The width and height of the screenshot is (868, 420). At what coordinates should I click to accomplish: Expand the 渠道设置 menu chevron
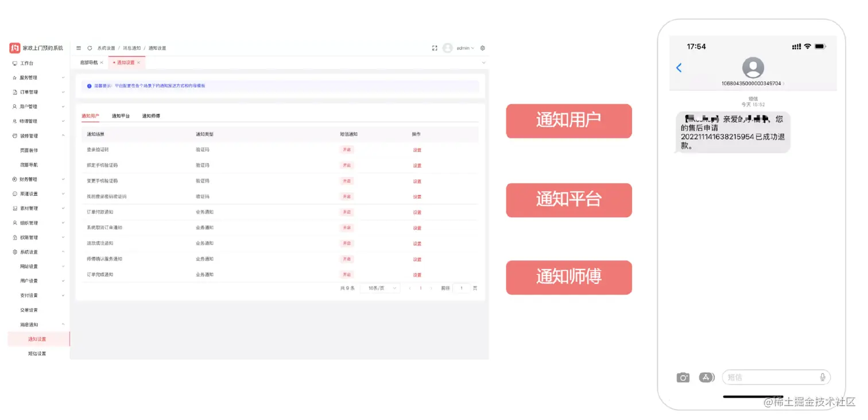point(63,194)
